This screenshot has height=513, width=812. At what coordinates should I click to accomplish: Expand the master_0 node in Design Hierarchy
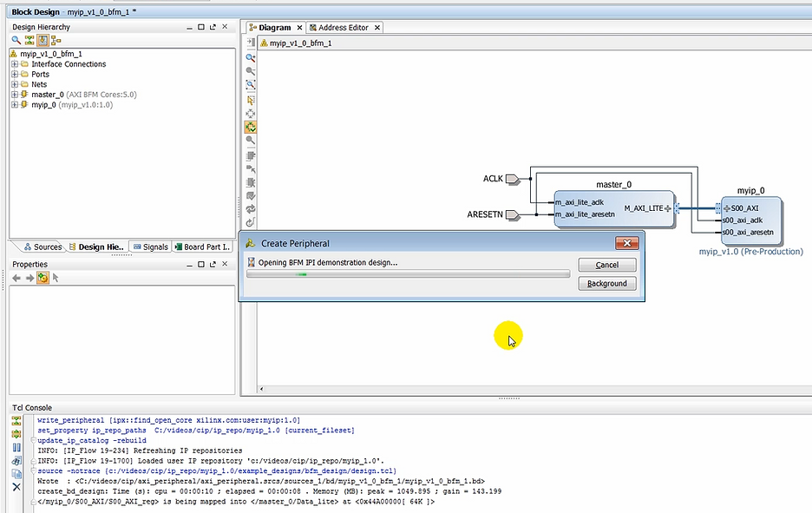coord(14,95)
